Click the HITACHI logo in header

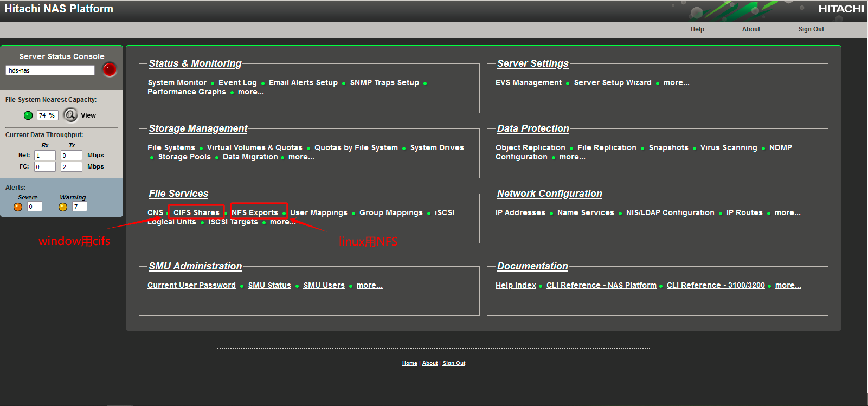coord(841,9)
